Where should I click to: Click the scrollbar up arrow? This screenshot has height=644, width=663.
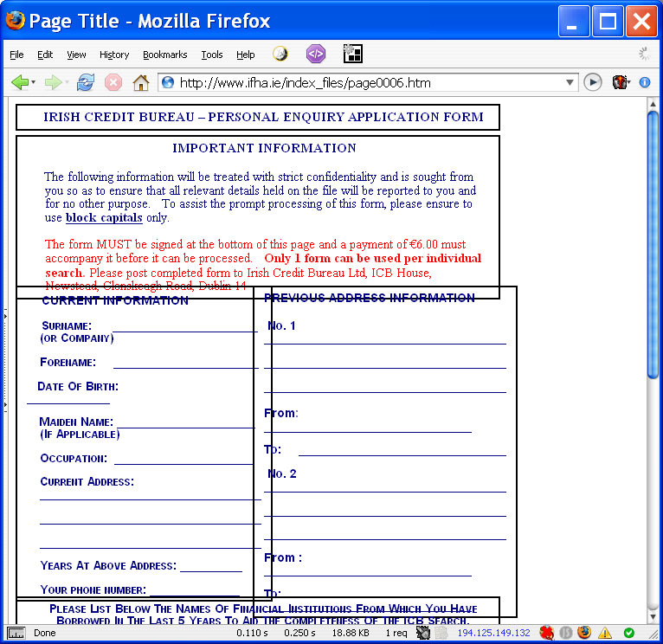pos(653,104)
